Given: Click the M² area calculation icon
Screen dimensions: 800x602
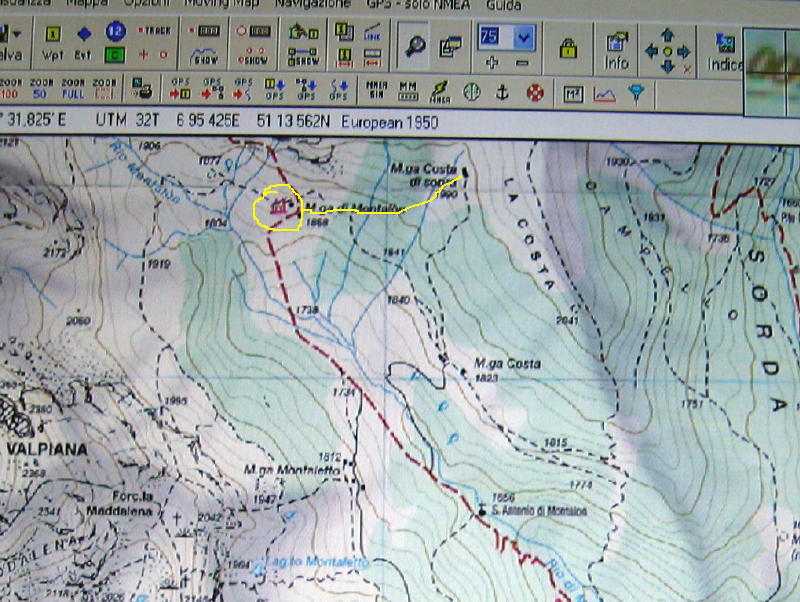Looking at the screenshot, I should [x=572, y=93].
